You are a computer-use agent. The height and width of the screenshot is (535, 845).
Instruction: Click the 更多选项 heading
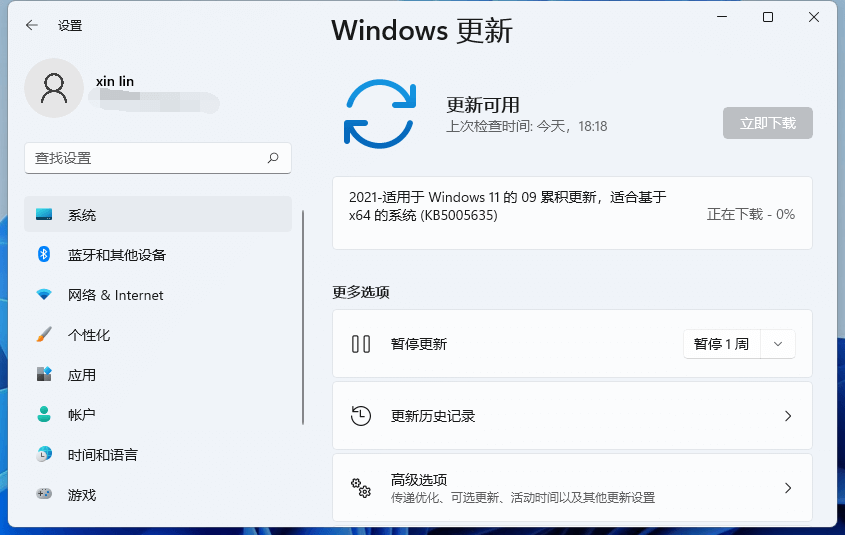coord(361,292)
